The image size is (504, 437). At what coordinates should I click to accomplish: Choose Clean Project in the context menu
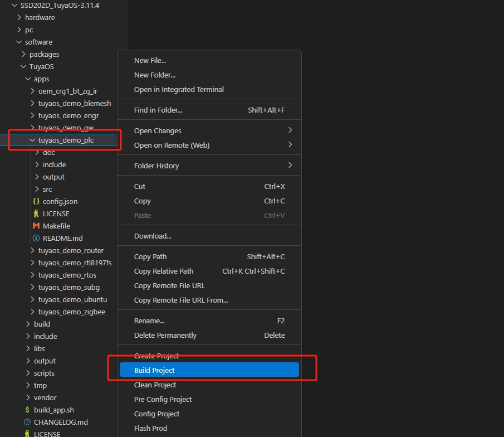[x=155, y=385]
